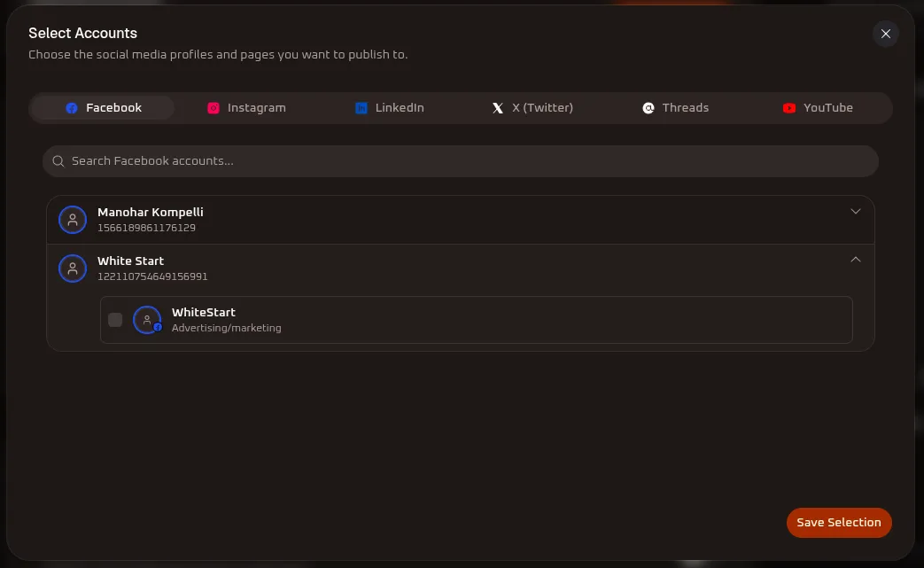Open the Instagram accounts tab
The width and height of the screenshot is (924, 568).
[x=246, y=108]
